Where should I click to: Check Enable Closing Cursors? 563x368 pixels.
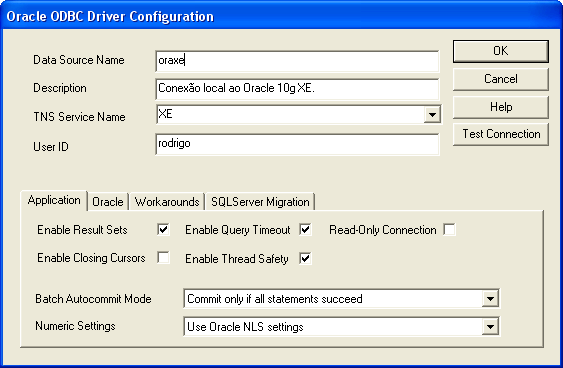tap(163, 258)
